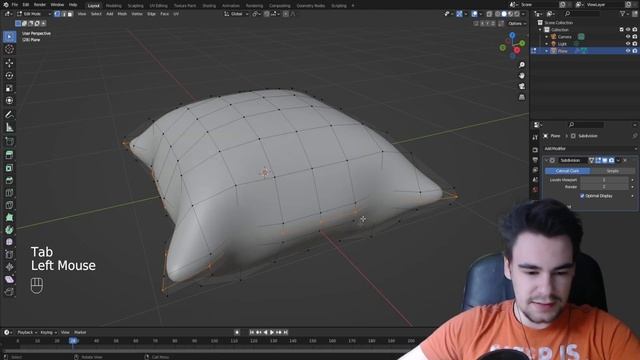Select the Bevel tool
This screenshot has width=640, height=360.
[x=9, y=180]
